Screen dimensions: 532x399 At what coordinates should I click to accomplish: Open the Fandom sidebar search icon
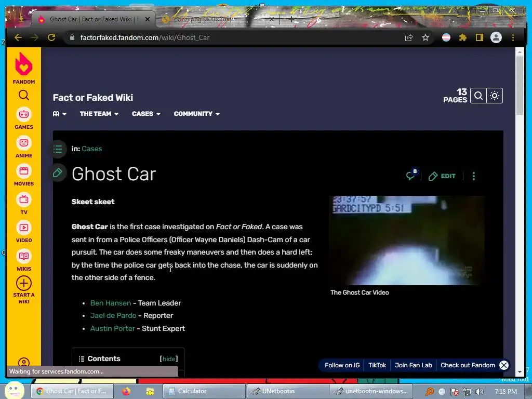(x=24, y=96)
